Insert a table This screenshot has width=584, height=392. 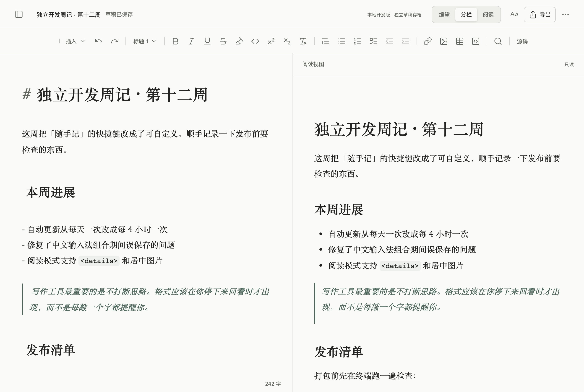pyautogui.click(x=460, y=41)
